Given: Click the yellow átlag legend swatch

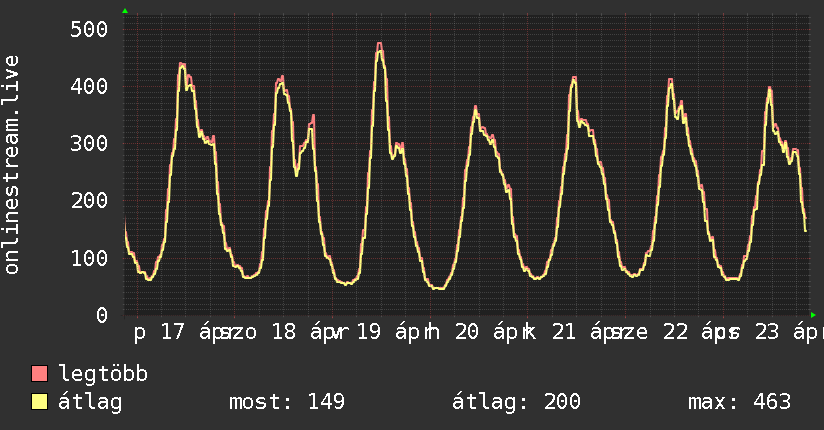Looking at the screenshot, I should [39, 402].
